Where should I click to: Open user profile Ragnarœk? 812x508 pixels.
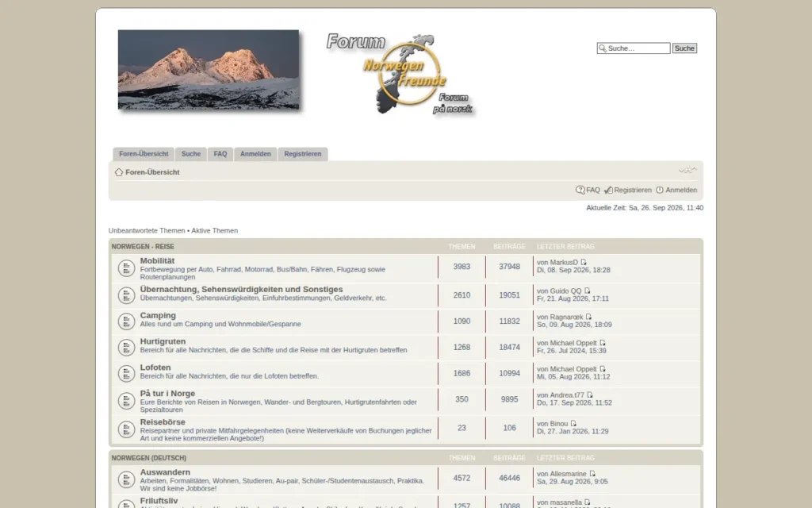pyautogui.click(x=566, y=317)
